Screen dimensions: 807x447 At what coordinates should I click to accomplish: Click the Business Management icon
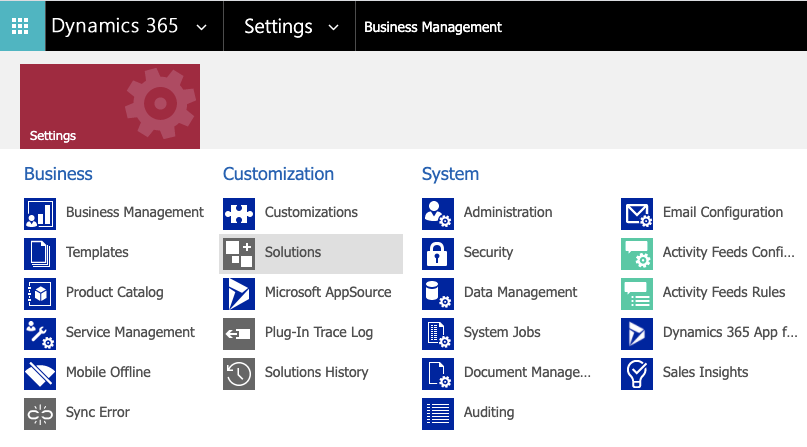click(40, 214)
